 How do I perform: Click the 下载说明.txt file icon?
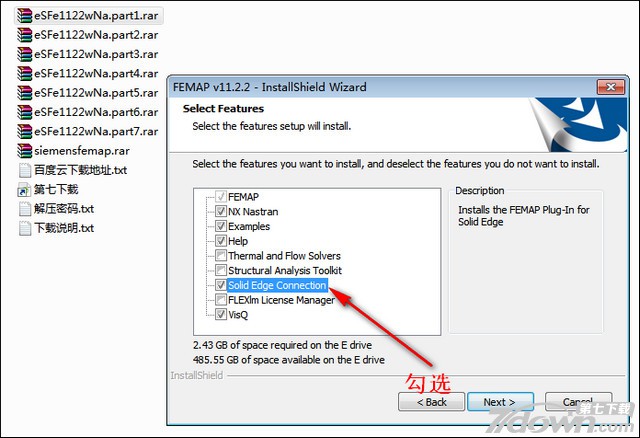click(x=24, y=228)
